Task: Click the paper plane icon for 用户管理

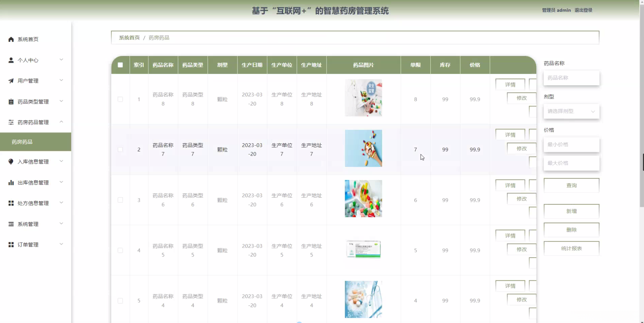Action: coord(11,81)
